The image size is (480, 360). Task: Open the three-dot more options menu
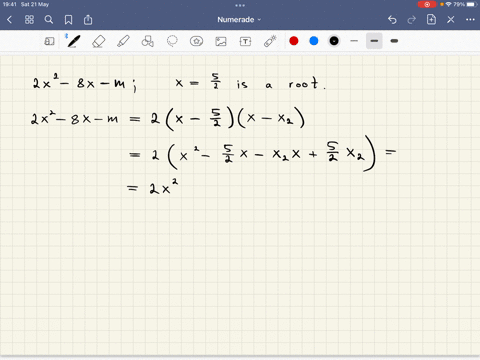pyautogui.click(x=470, y=20)
